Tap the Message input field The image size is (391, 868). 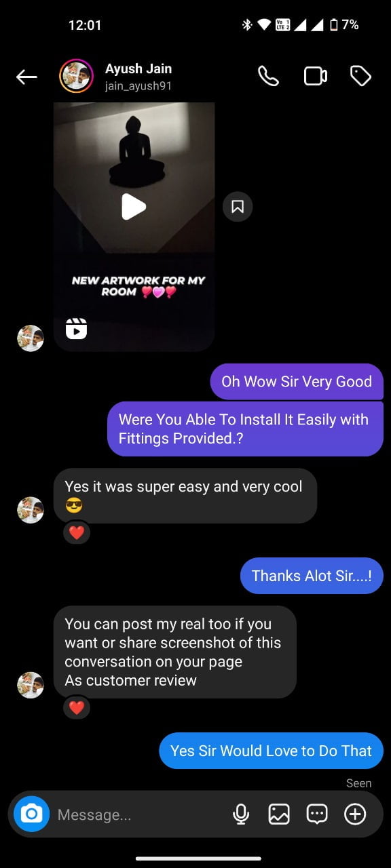pyautogui.click(x=139, y=814)
